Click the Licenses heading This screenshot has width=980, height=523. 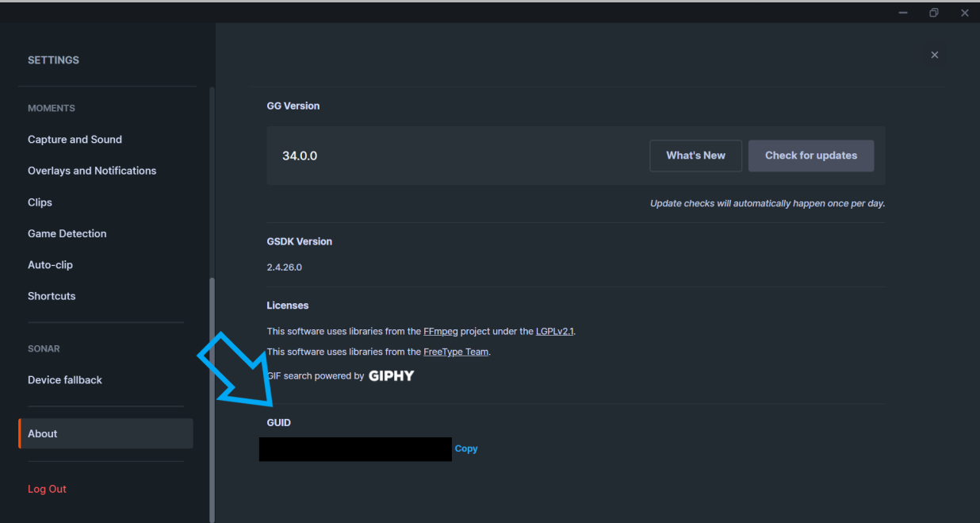tap(288, 306)
